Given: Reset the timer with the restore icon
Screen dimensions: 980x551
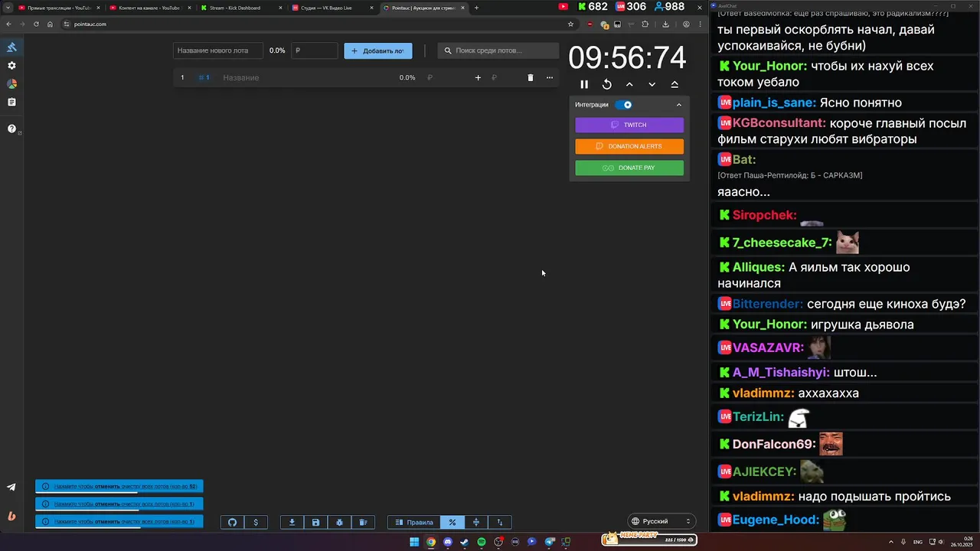Looking at the screenshot, I should pos(606,84).
